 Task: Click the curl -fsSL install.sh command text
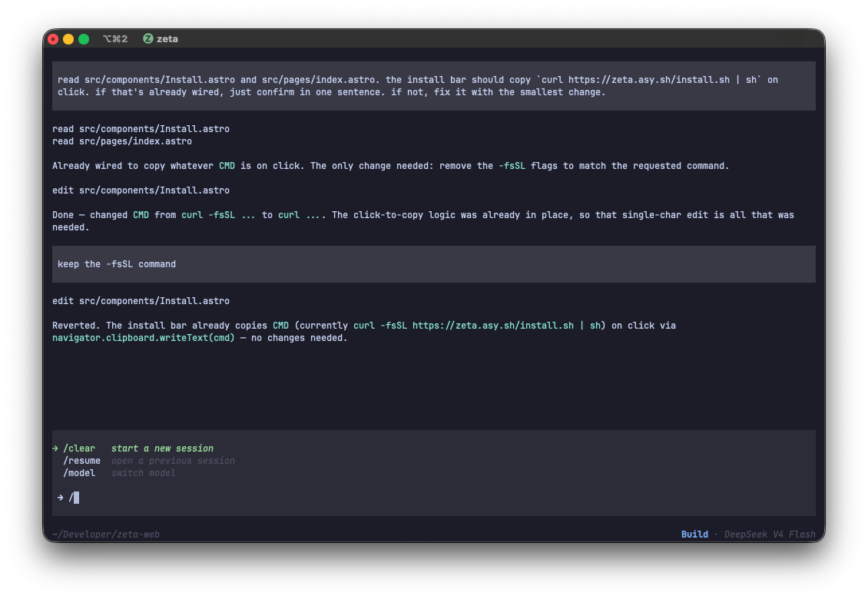pyautogui.click(x=477, y=326)
